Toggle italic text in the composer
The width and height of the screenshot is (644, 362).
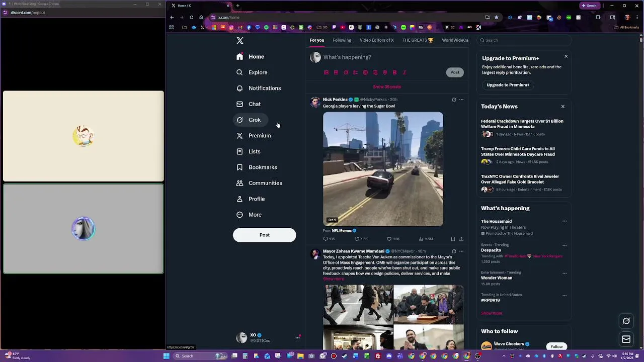coord(405,72)
